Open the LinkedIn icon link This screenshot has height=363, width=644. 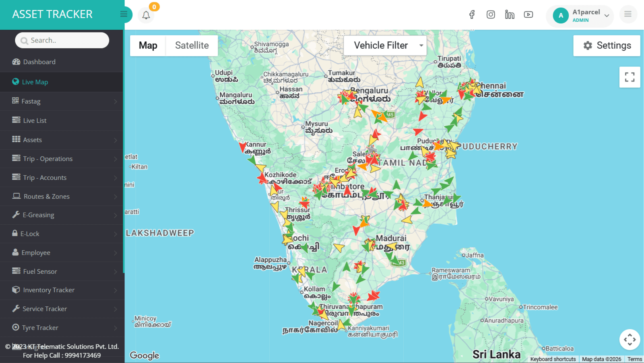510,14
